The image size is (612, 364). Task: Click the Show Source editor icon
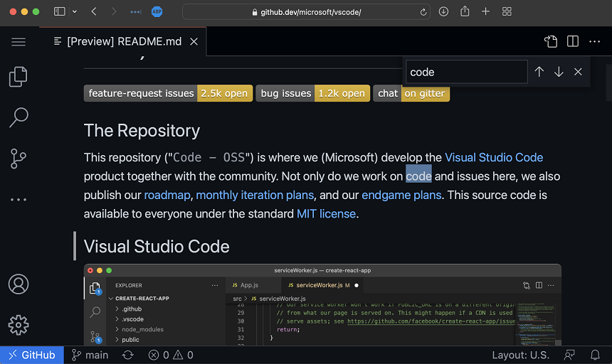(x=550, y=42)
